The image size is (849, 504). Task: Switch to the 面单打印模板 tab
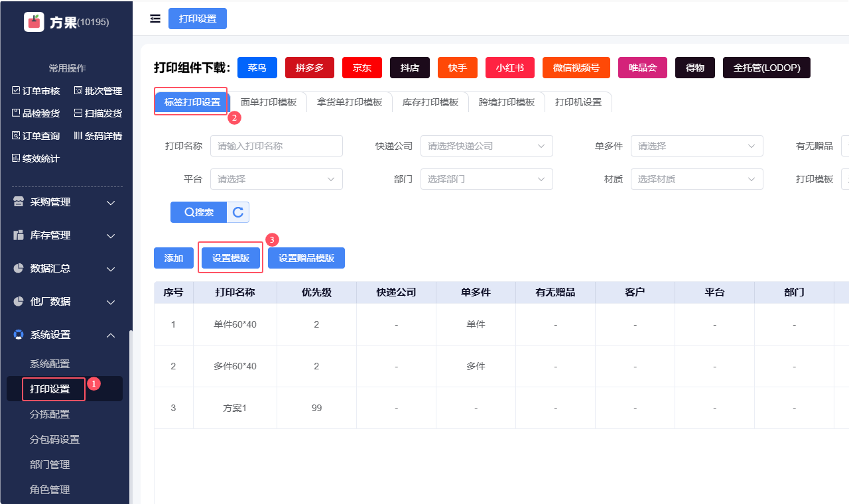pyautogui.click(x=269, y=102)
